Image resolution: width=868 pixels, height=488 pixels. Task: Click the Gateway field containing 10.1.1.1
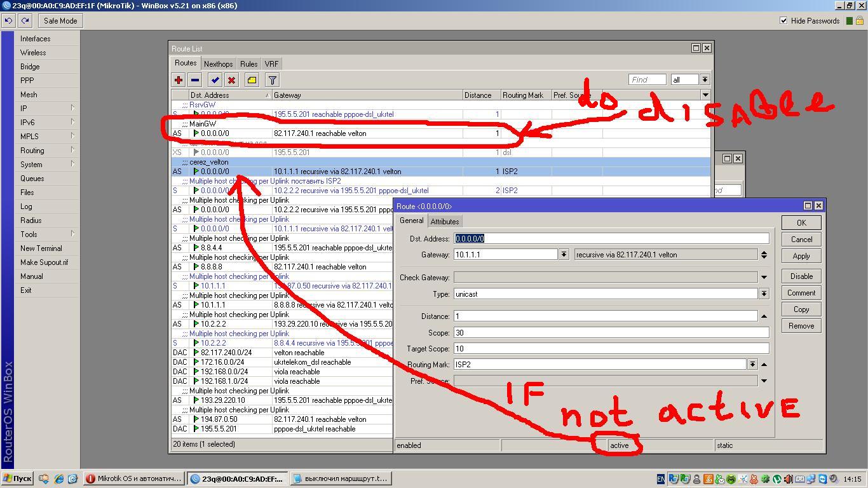tap(506, 255)
